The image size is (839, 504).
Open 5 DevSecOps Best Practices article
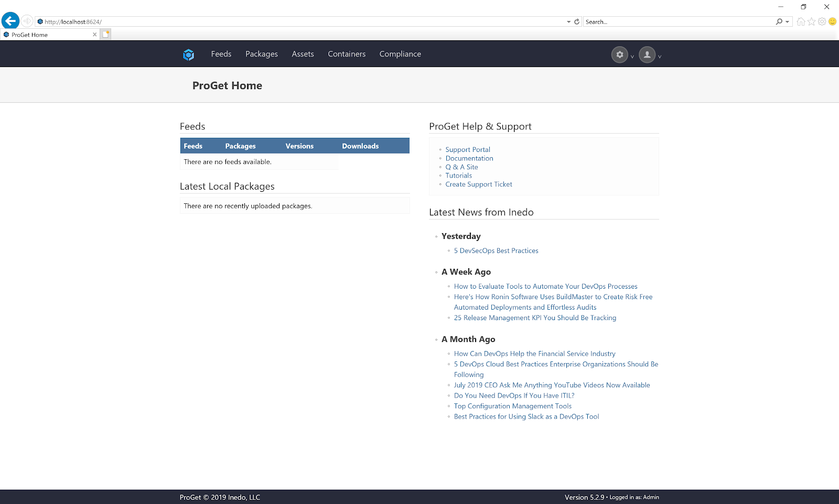click(x=496, y=250)
